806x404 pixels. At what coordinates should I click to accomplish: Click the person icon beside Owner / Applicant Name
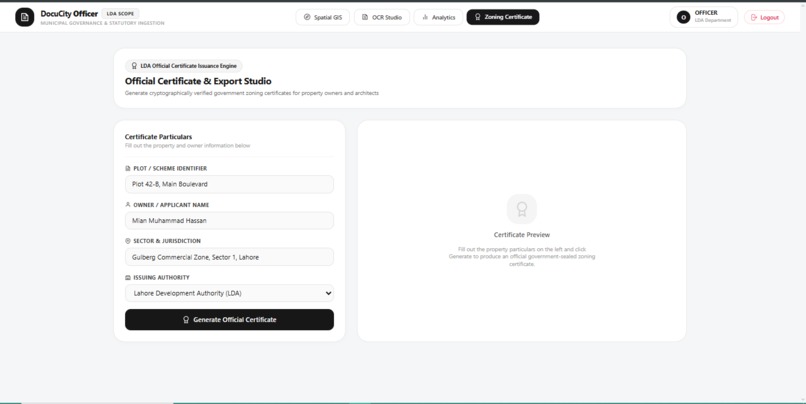[x=128, y=205]
